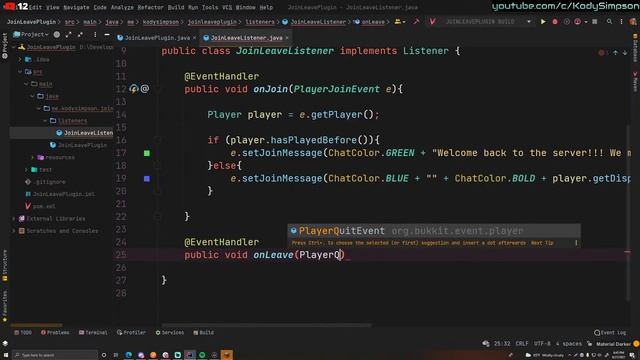Open the Edit menu
The height and width of the screenshot is (360, 640).
click(35, 7)
